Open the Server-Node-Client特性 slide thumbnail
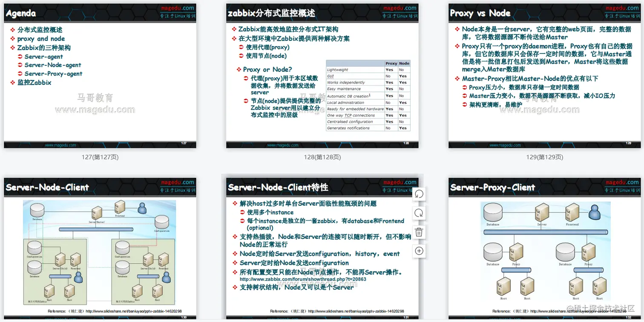This screenshot has width=644, height=322. pos(322,249)
